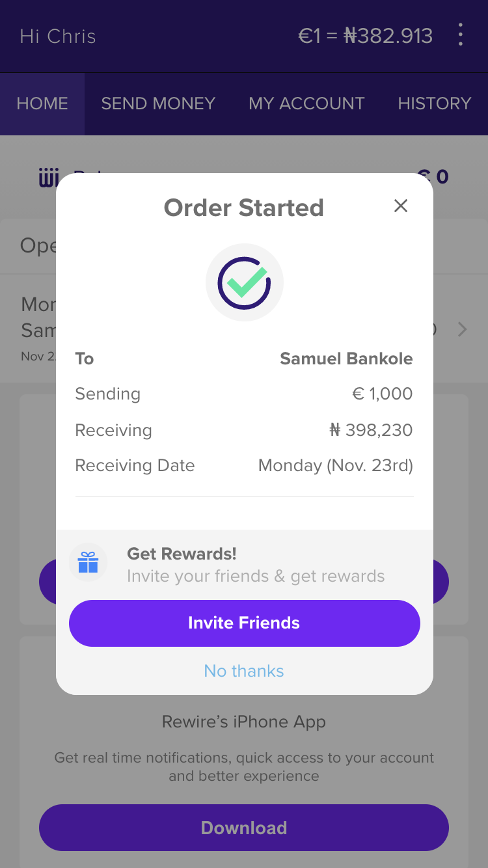Go to the MY ACCOUNT tab
The width and height of the screenshot is (488, 868).
click(306, 103)
